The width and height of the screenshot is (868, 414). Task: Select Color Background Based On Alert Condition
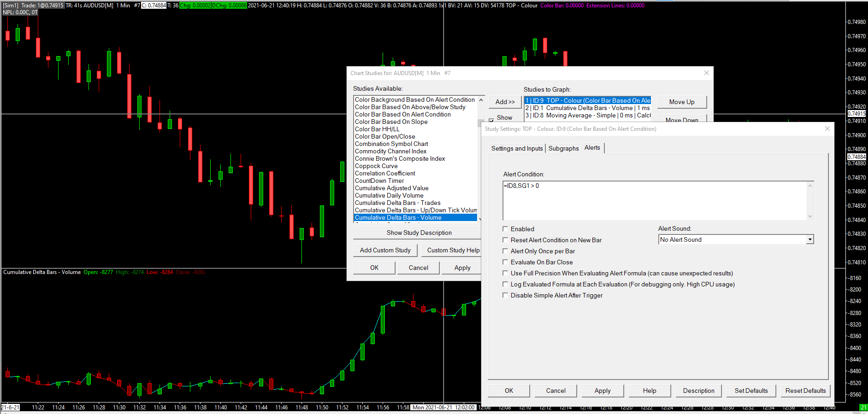click(x=415, y=99)
